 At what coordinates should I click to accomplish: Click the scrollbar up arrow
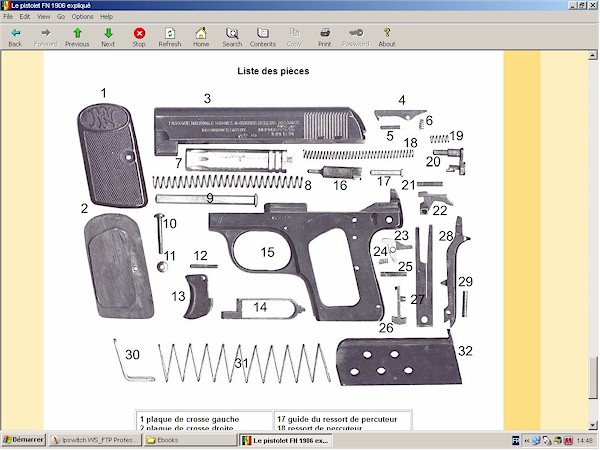click(593, 55)
